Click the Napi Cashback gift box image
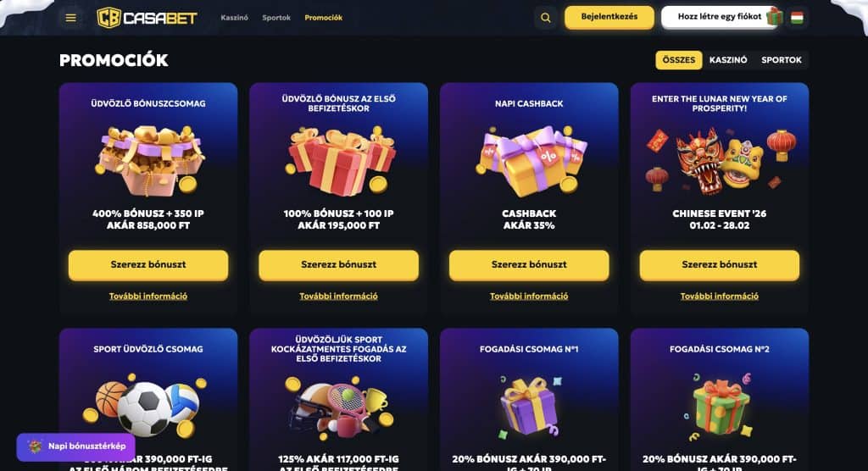 point(529,161)
